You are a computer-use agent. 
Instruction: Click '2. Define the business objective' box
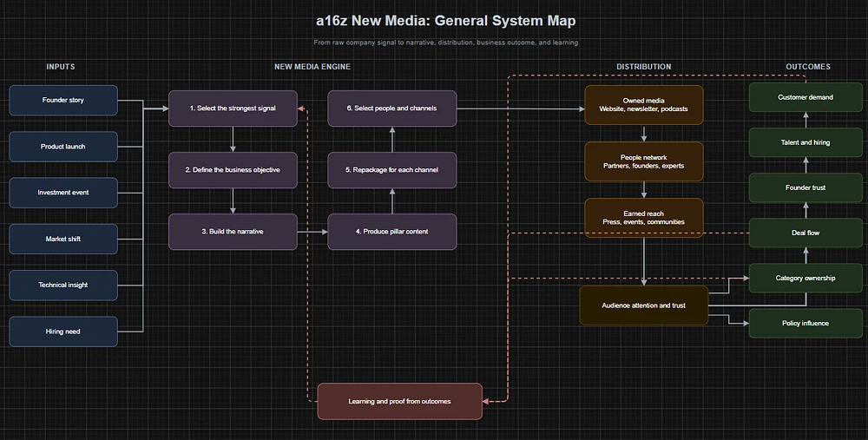pos(233,170)
